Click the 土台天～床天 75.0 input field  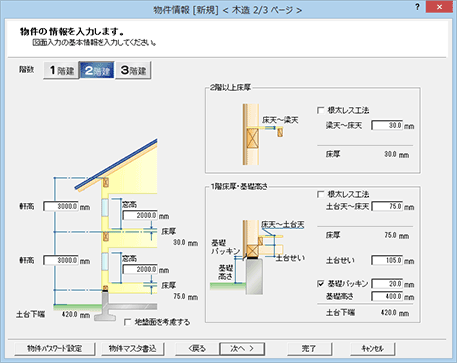tap(387, 206)
